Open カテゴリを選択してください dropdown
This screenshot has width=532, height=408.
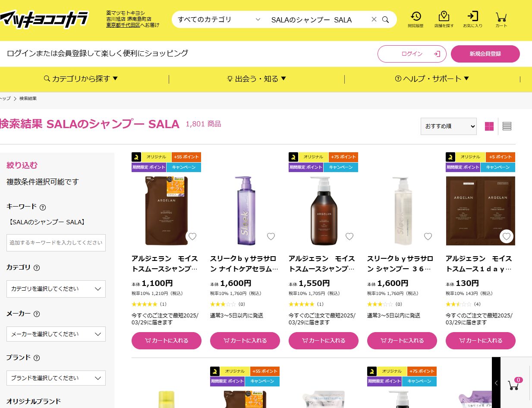[56, 289]
